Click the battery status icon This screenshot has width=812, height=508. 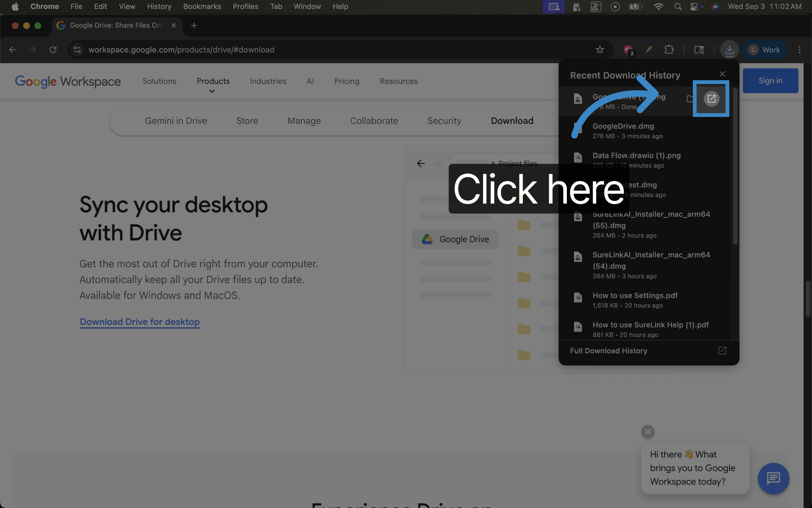coord(635,6)
